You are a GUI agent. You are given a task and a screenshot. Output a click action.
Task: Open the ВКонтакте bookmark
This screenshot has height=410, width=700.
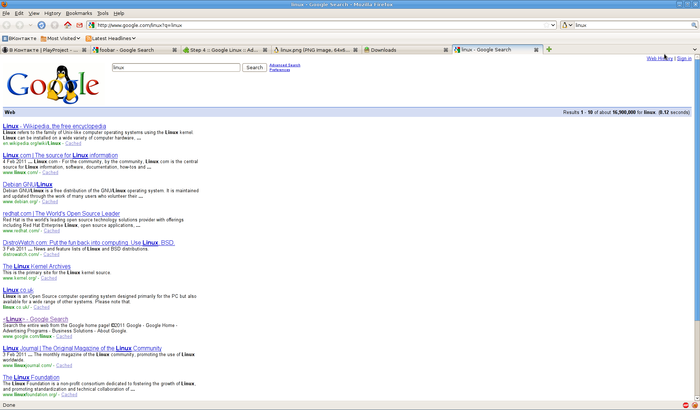tap(20, 38)
